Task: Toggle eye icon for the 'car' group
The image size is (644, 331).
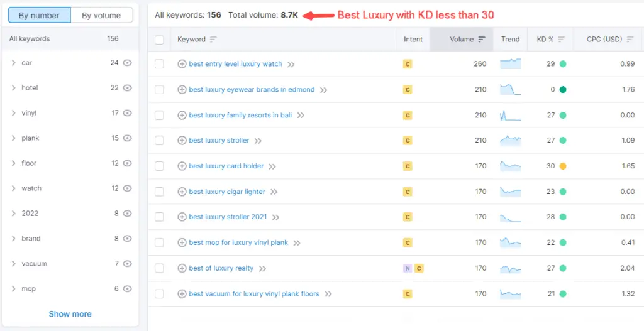Action: pos(127,63)
